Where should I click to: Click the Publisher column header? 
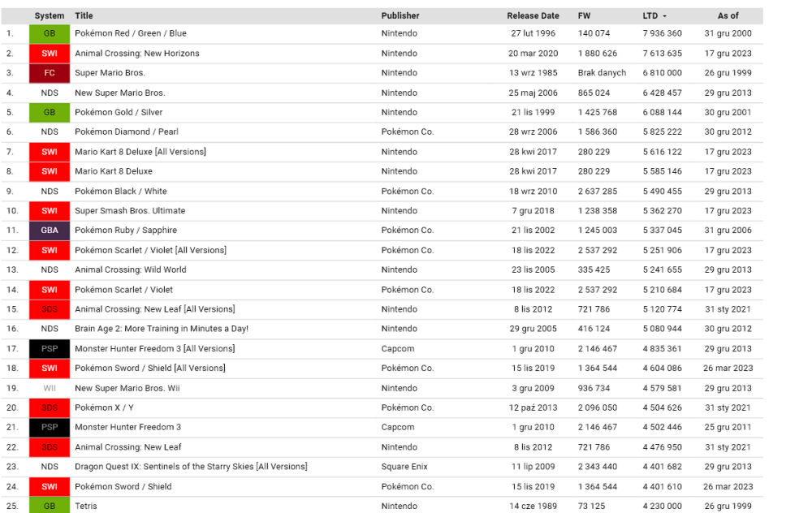point(400,15)
